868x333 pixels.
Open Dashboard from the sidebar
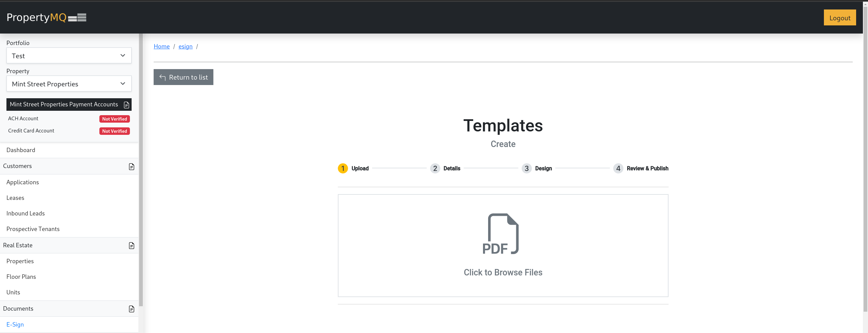pyautogui.click(x=21, y=150)
